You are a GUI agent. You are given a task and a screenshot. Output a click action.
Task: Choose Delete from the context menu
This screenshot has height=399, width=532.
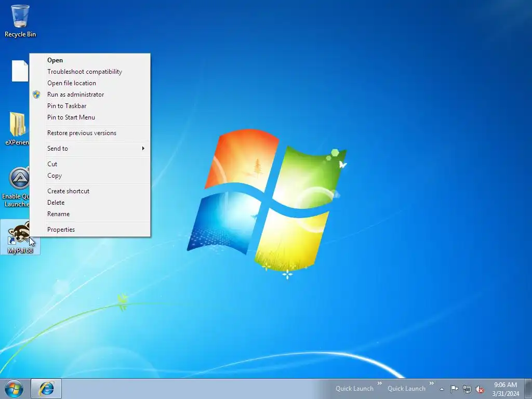[90, 203]
